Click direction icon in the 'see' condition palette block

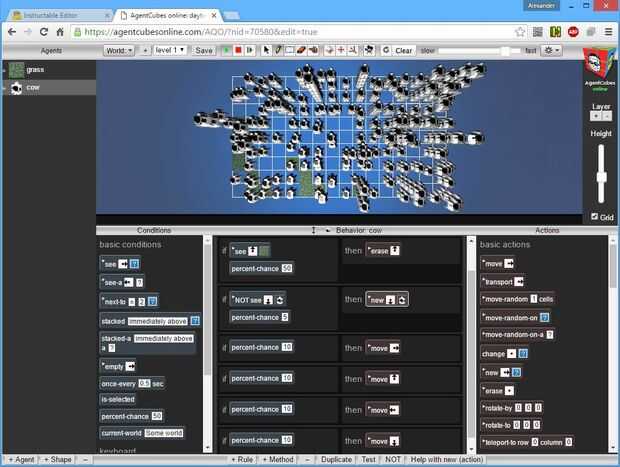(x=123, y=264)
